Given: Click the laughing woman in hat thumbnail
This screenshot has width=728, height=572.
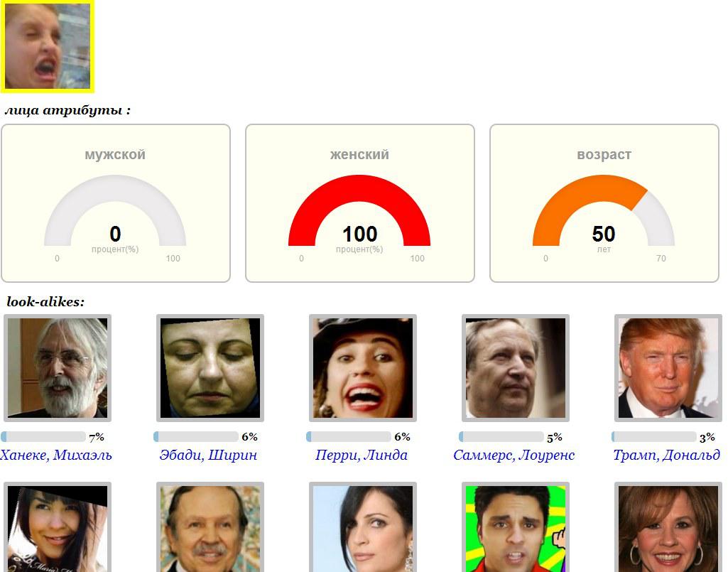Looking at the screenshot, I should point(363,368).
